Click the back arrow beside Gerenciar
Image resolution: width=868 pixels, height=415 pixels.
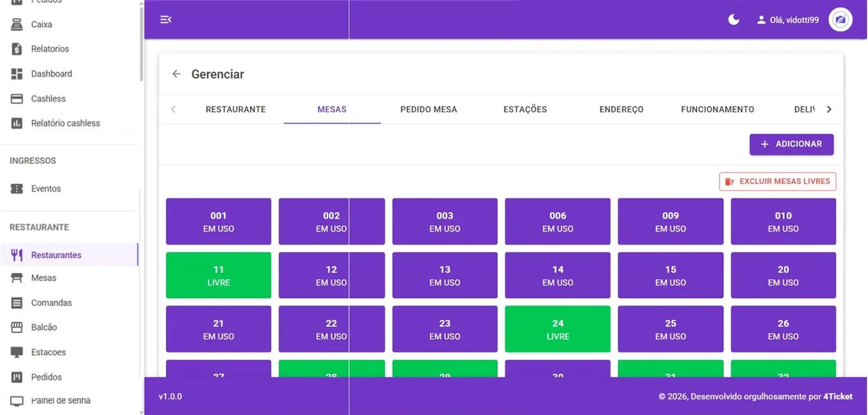pos(177,74)
